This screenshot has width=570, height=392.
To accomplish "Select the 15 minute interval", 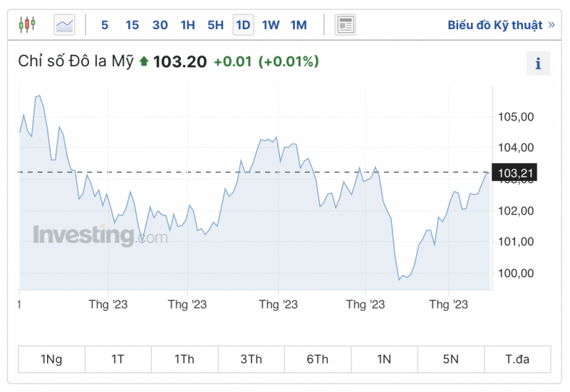I will coord(132,25).
